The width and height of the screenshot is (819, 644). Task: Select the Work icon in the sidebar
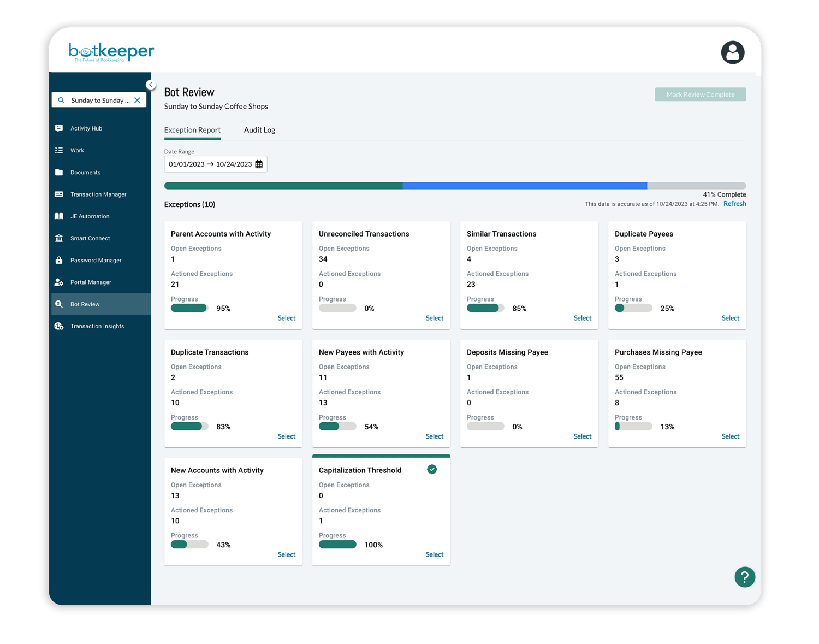coord(60,150)
